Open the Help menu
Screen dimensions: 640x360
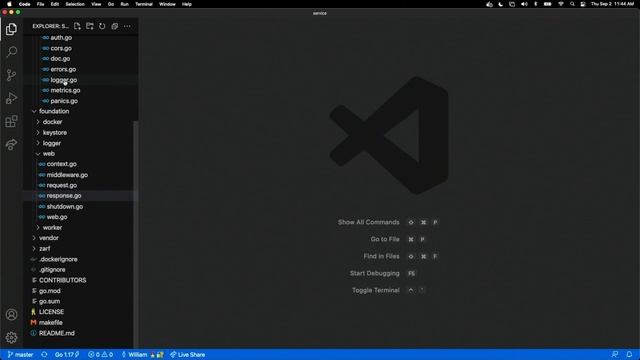187,4
